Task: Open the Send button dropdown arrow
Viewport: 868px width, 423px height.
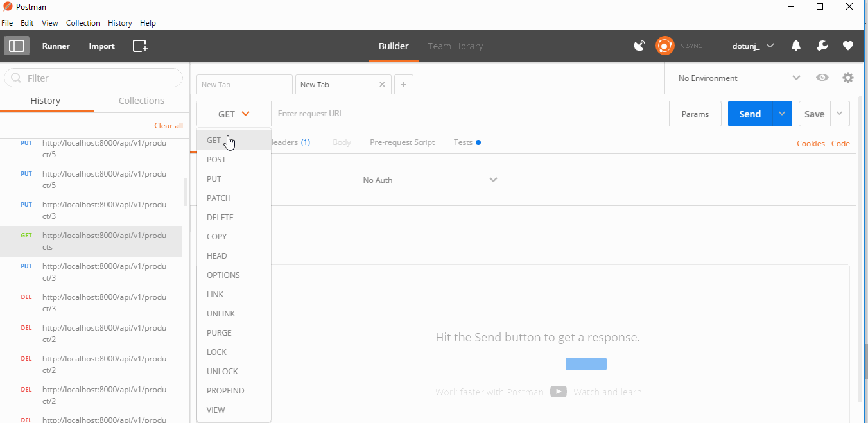Action: tap(781, 114)
